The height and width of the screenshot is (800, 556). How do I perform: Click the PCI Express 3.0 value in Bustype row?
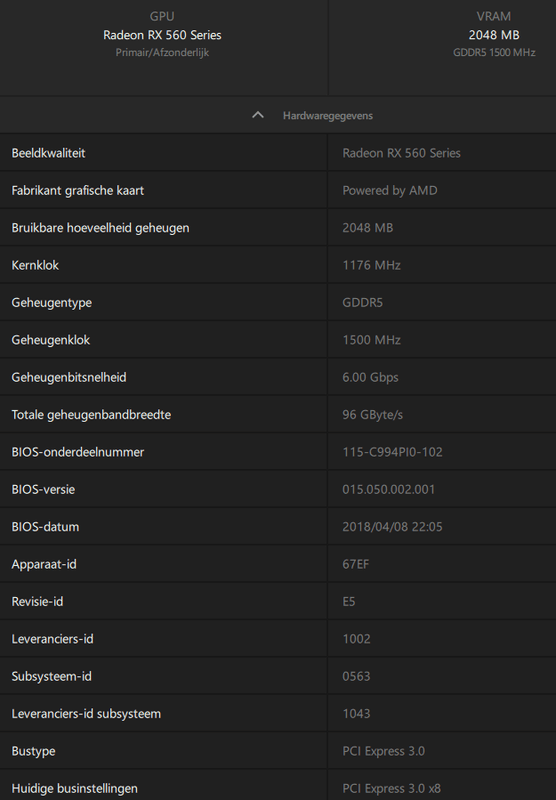pos(384,751)
